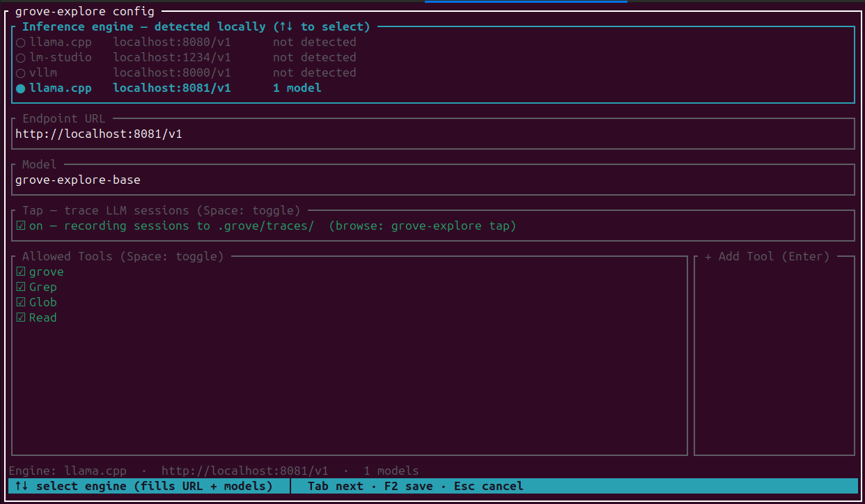
Task: Click the Endpoint URL input field
Action: 433,134
